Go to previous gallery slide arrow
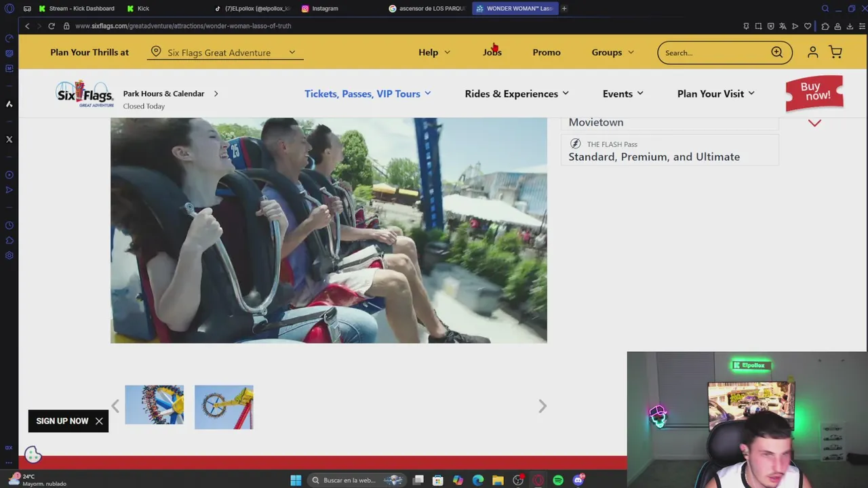This screenshot has width=868, height=488. pyautogui.click(x=115, y=406)
